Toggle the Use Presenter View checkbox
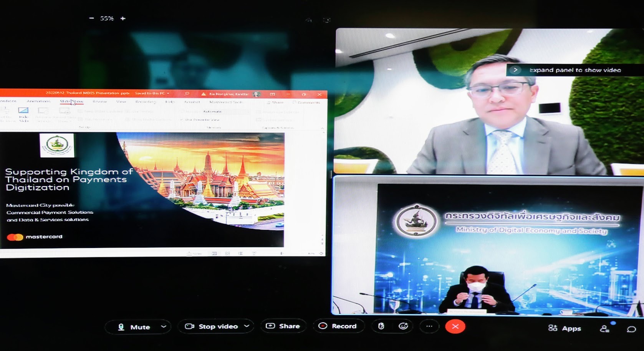Image resolution: width=644 pixels, height=351 pixels. click(182, 120)
